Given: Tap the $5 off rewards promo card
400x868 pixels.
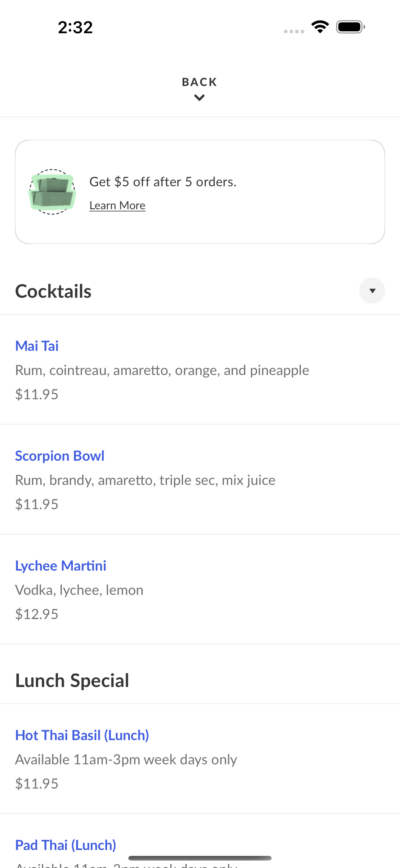Looking at the screenshot, I should [x=200, y=192].
